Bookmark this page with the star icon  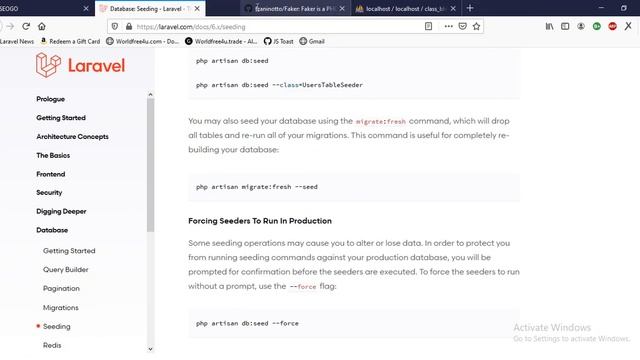point(476,26)
